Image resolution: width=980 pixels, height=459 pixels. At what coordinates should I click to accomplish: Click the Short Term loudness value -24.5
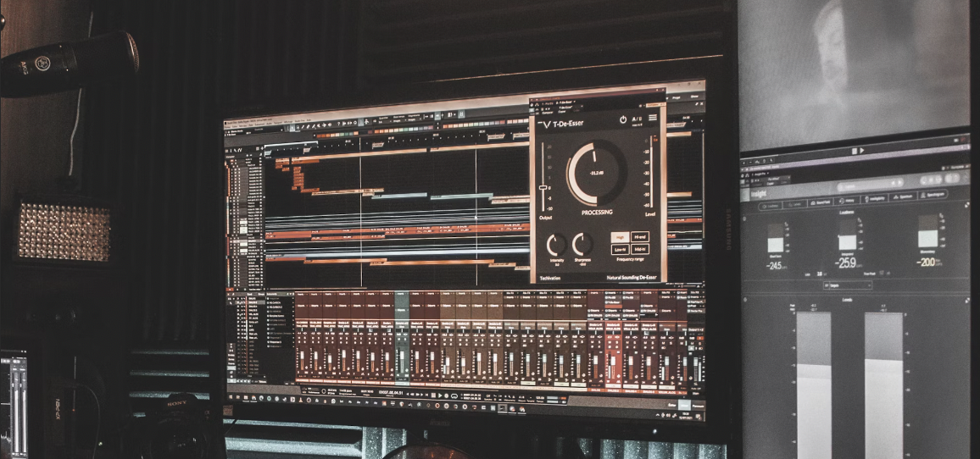(774, 265)
